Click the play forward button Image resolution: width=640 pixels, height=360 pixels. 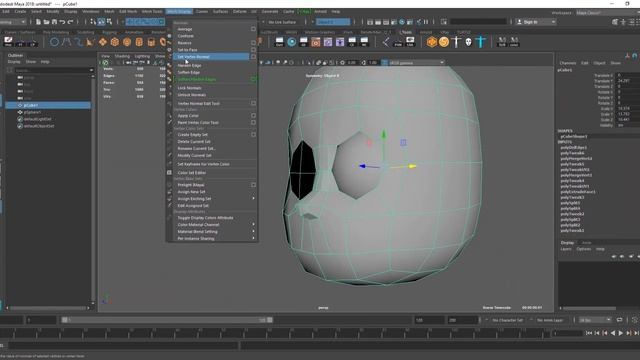pyautogui.click(x=621, y=333)
